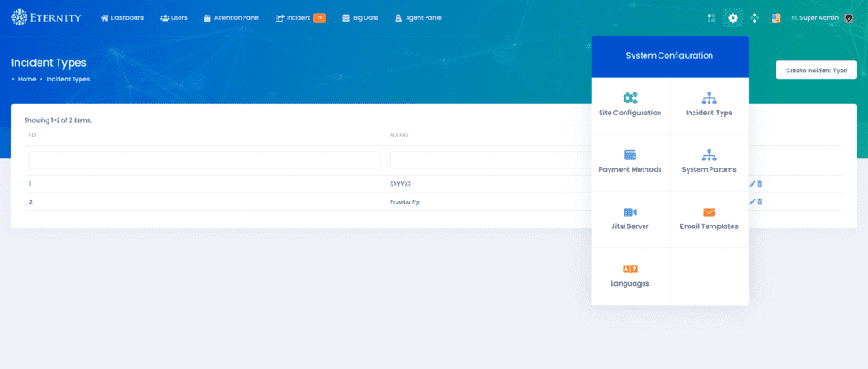Click the Hi, Super Admin greeting
The image size is (868, 369).
(814, 18)
